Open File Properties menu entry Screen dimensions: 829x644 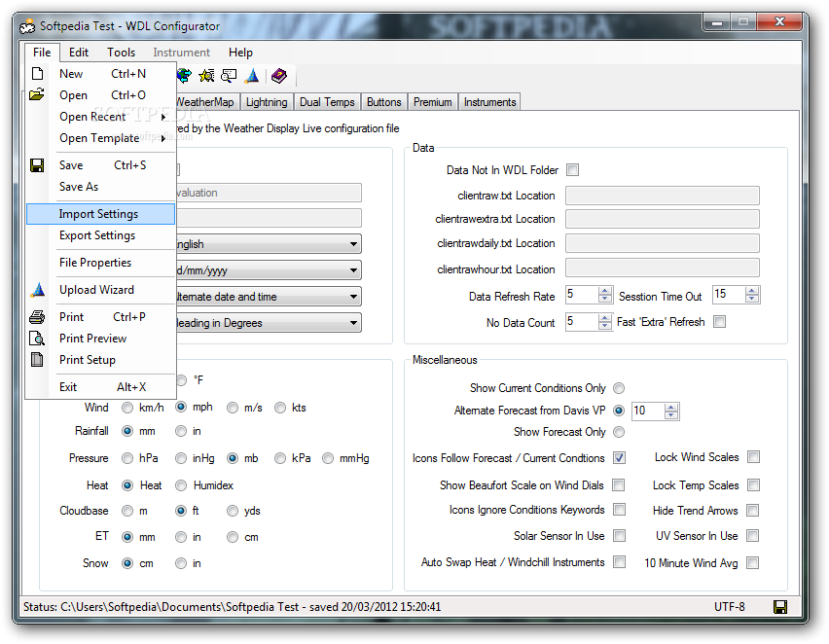[x=100, y=263]
